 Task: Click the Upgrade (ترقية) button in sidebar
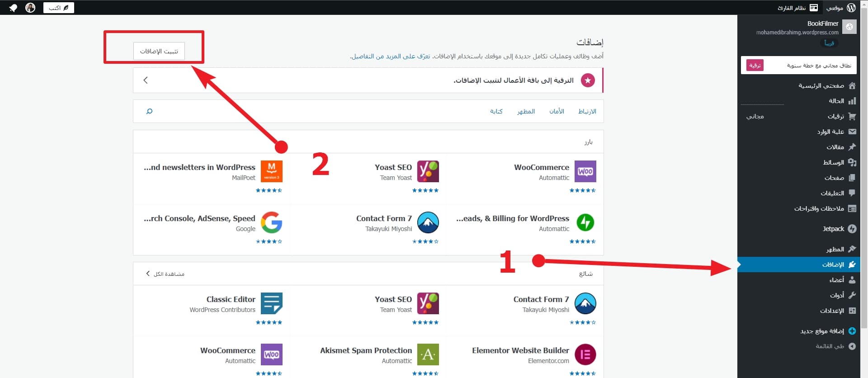pos(755,66)
